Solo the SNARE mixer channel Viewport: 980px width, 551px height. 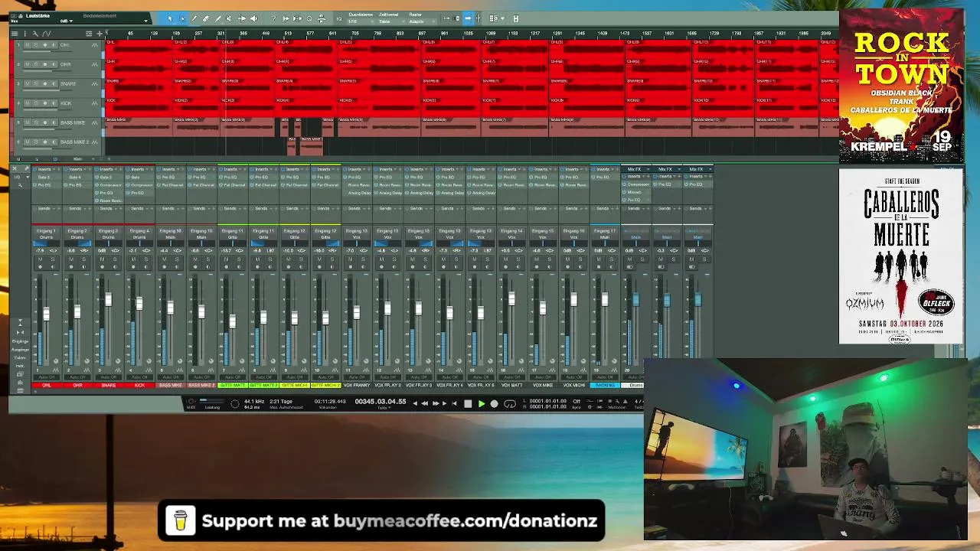tap(115, 259)
